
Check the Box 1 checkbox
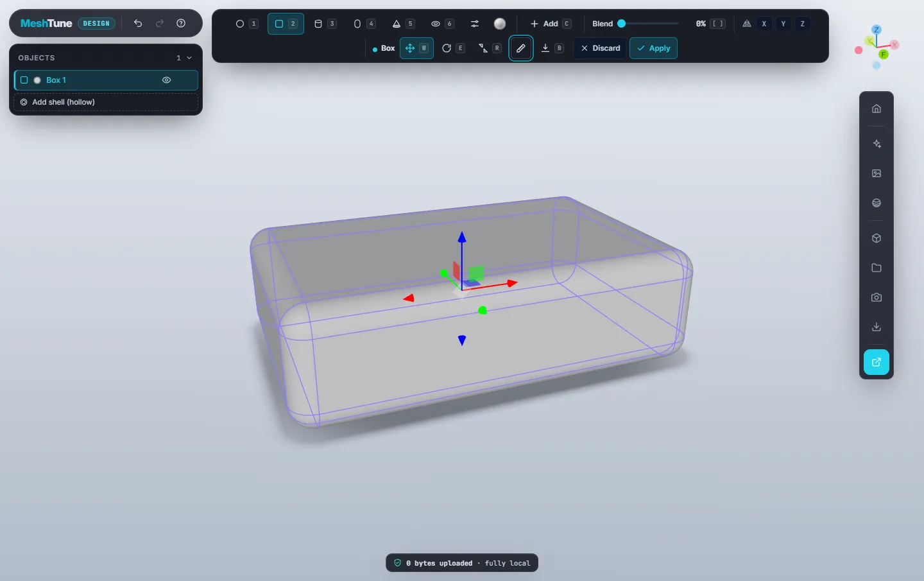point(24,80)
